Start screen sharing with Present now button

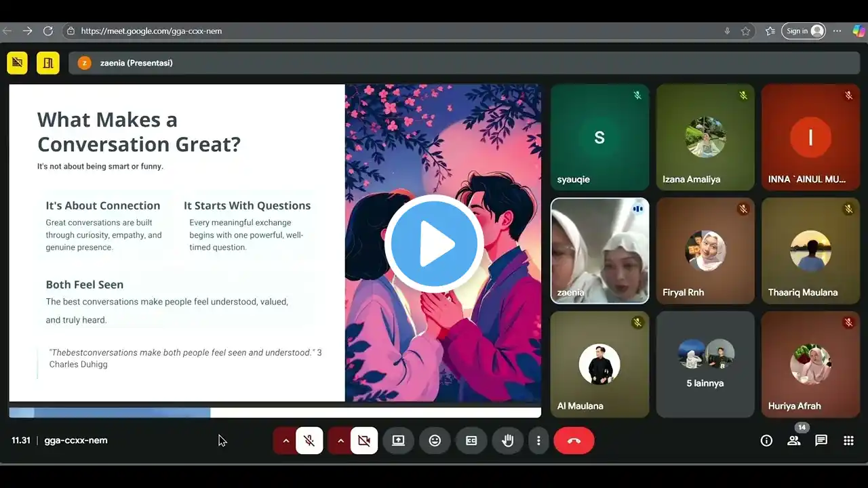point(398,441)
